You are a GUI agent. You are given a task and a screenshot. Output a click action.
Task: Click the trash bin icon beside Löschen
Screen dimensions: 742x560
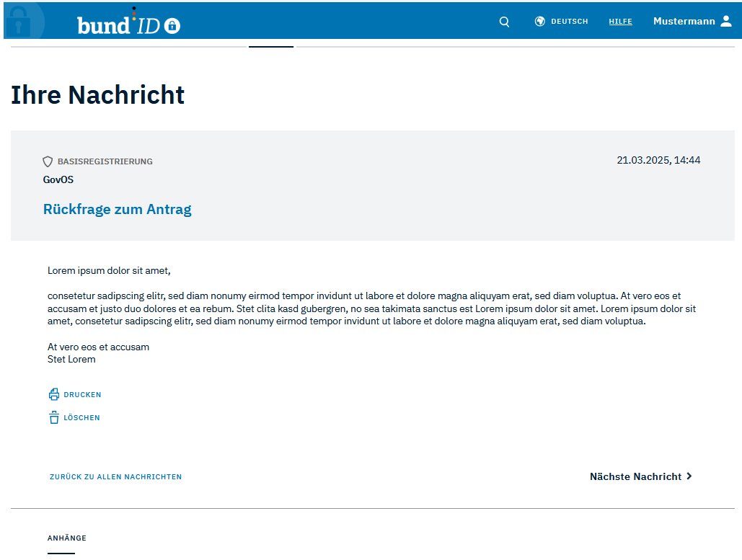coord(54,417)
